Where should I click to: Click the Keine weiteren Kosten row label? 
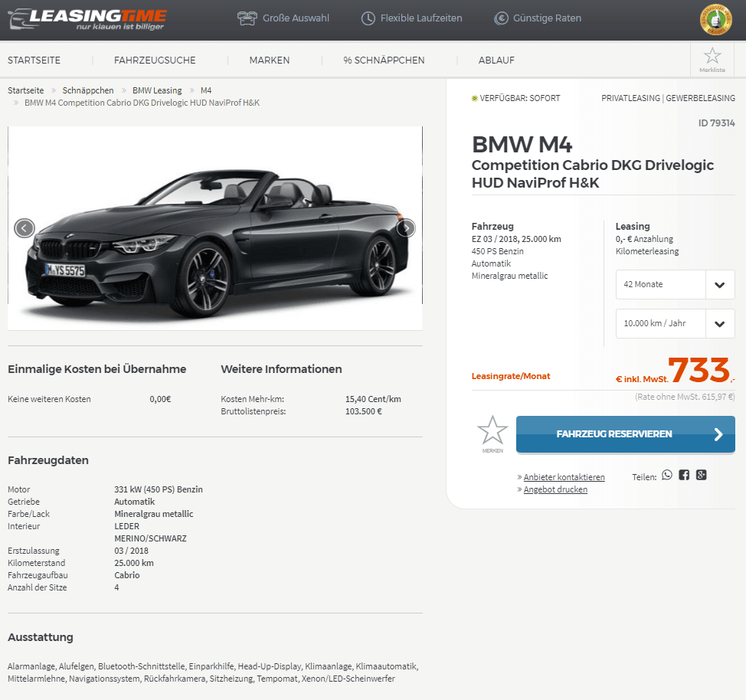coord(49,399)
